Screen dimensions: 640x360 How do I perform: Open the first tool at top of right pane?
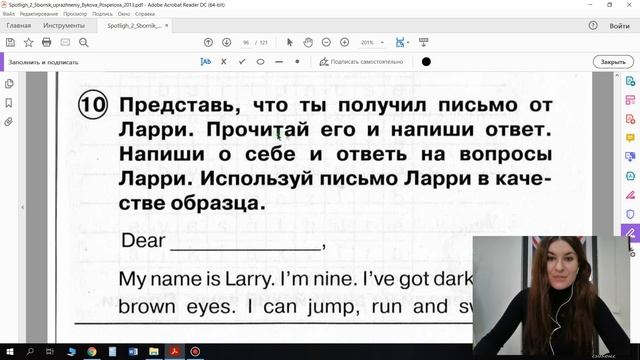pyautogui.click(x=630, y=81)
